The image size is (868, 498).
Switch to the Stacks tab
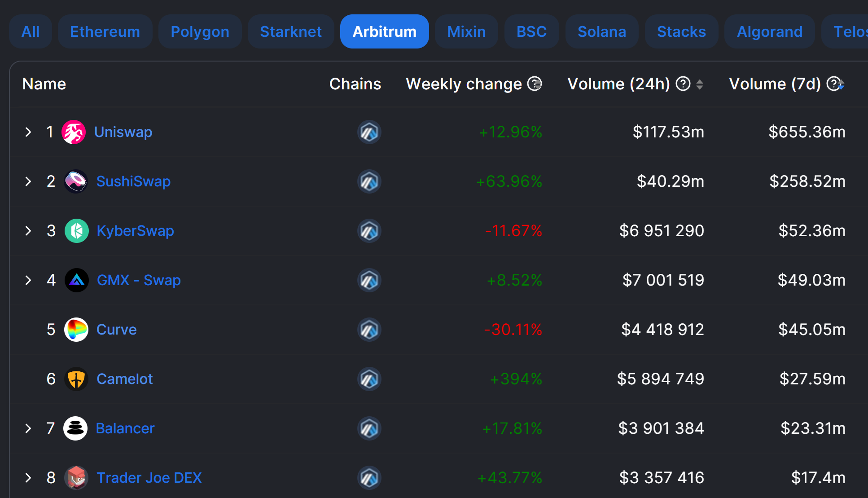(682, 31)
